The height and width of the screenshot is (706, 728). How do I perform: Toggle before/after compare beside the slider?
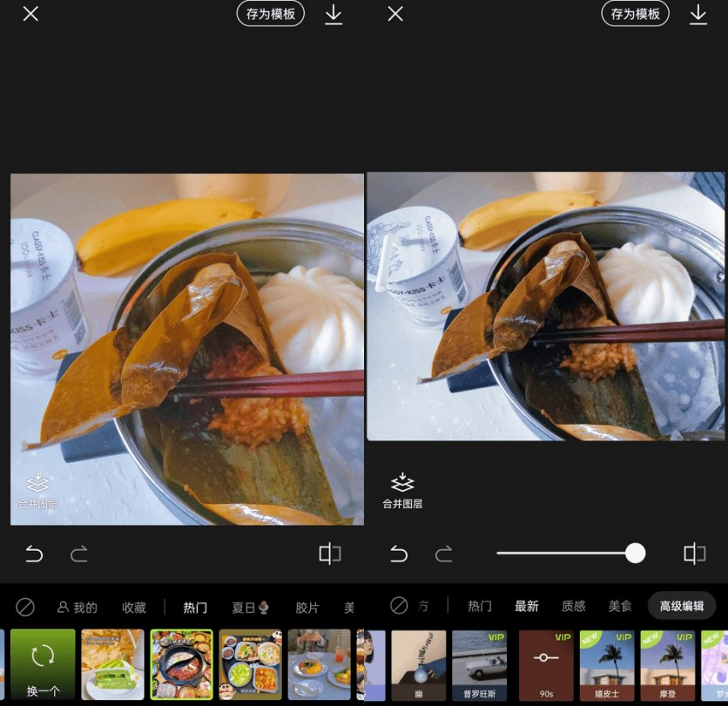(x=694, y=553)
